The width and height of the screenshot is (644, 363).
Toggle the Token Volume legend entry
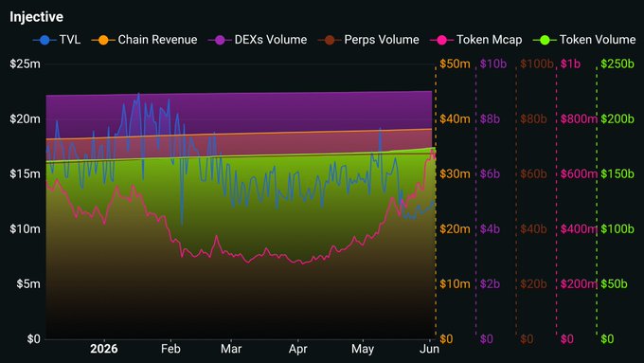click(584, 40)
